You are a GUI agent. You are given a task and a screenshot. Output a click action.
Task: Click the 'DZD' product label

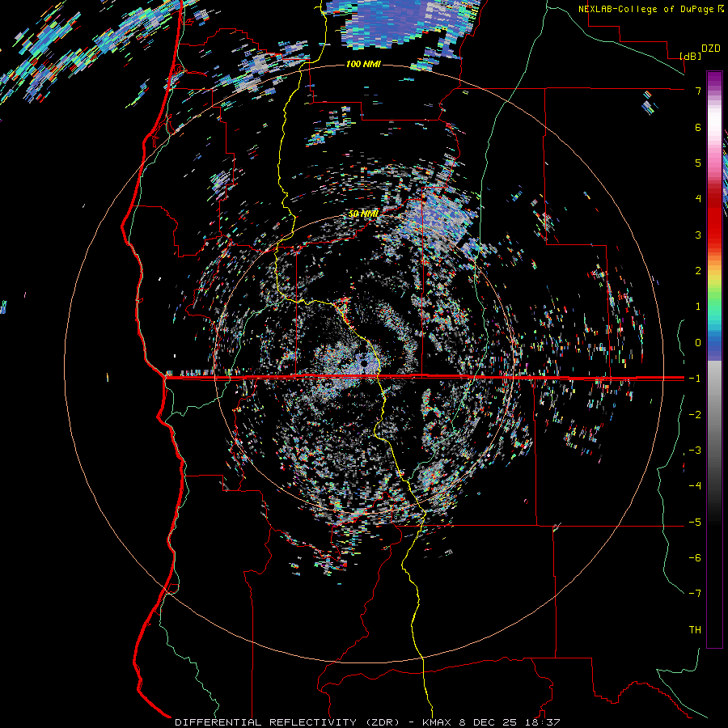point(711,49)
